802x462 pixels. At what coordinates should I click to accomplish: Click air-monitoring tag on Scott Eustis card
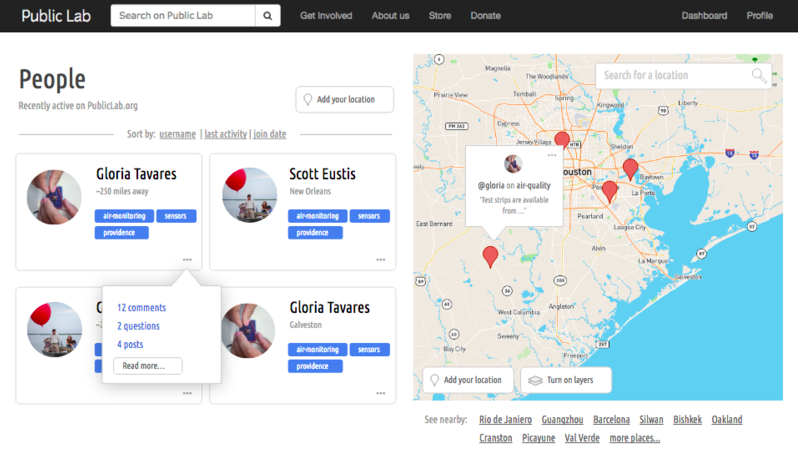click(318, 216)
